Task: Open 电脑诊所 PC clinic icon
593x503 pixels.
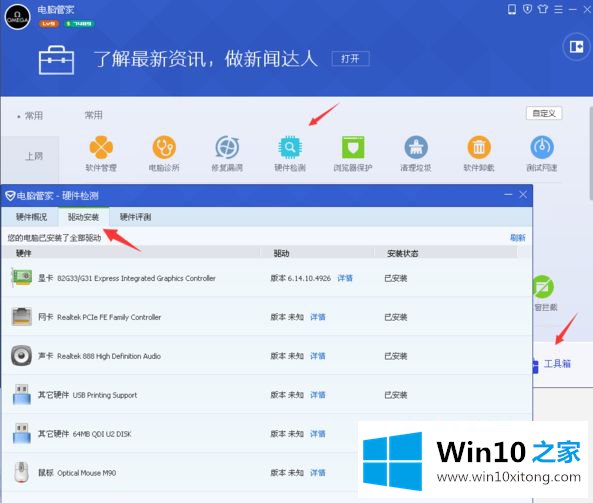Action: pyautogui.click(x=164, y=147)
